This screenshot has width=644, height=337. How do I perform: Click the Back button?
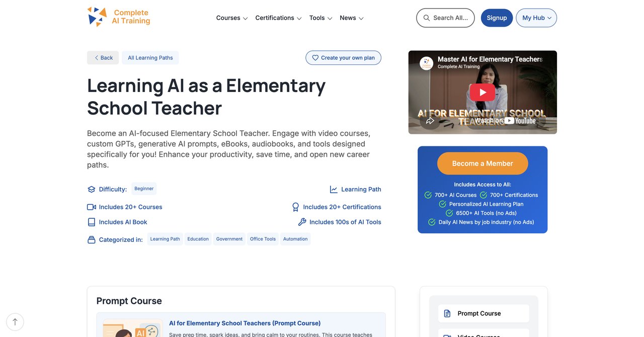pyautogui.click(x=103, y=58)
